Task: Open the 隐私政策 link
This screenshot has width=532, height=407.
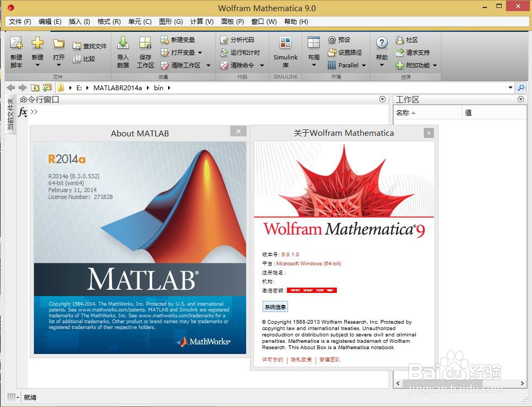Action: (x=301, y=359)
